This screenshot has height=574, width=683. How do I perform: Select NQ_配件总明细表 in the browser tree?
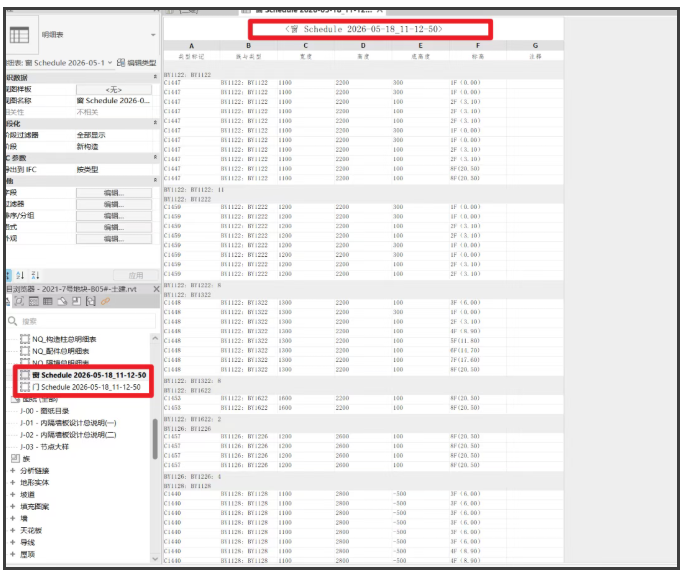pyautogui.click(x=61, y=351)
